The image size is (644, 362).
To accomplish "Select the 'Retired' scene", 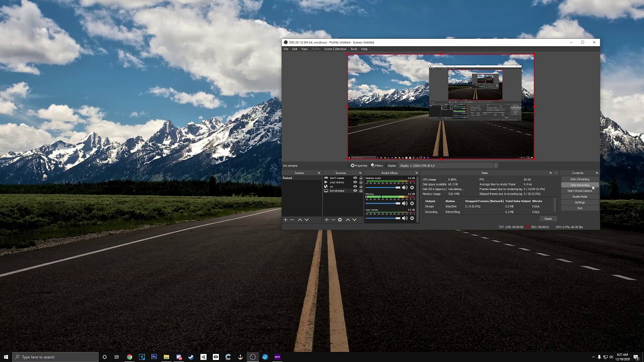I will (x=301, y=178).
